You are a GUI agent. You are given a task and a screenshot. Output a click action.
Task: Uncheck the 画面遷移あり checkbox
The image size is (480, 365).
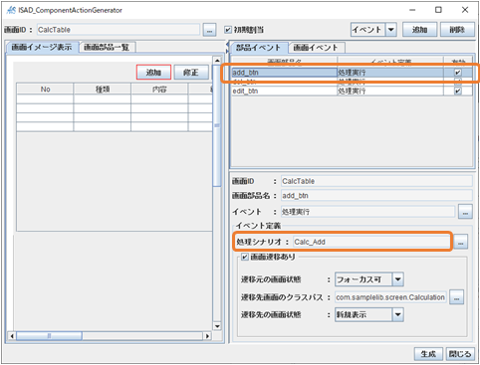coord(245,257)
